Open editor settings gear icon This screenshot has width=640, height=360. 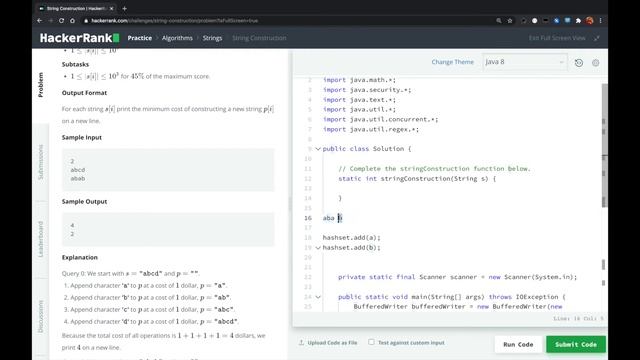(596, 62)
